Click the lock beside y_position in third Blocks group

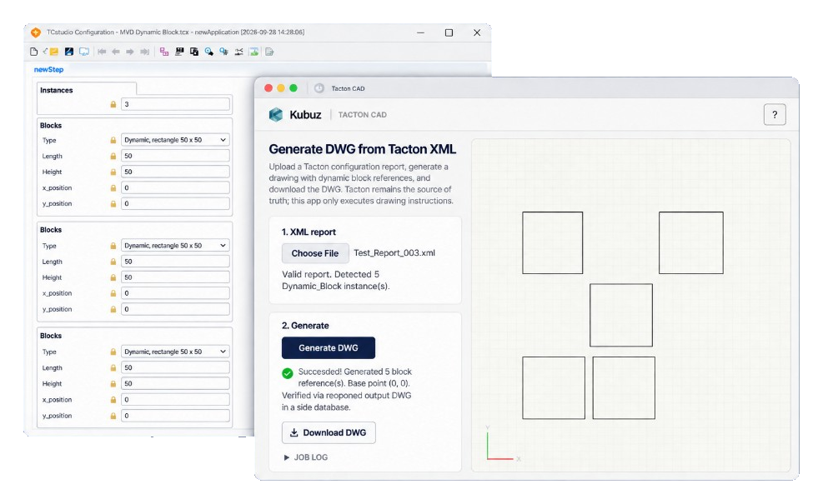[113, 416]
